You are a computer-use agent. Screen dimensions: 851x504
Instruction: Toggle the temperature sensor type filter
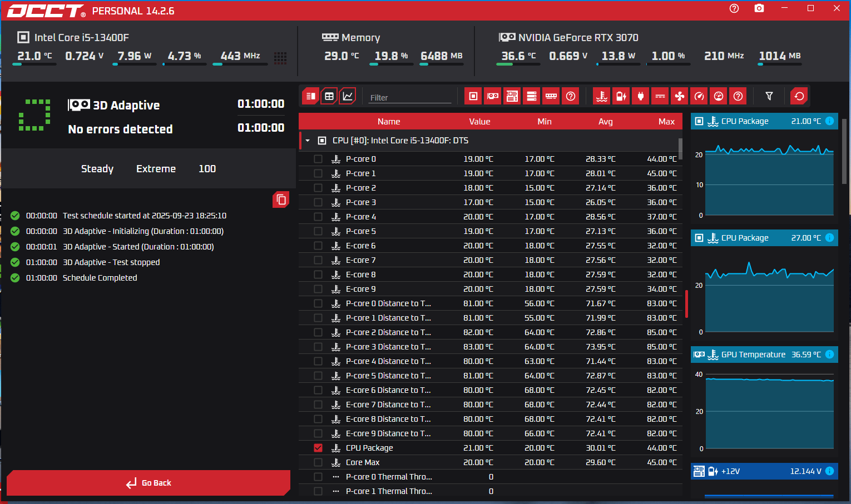[602, 96]
